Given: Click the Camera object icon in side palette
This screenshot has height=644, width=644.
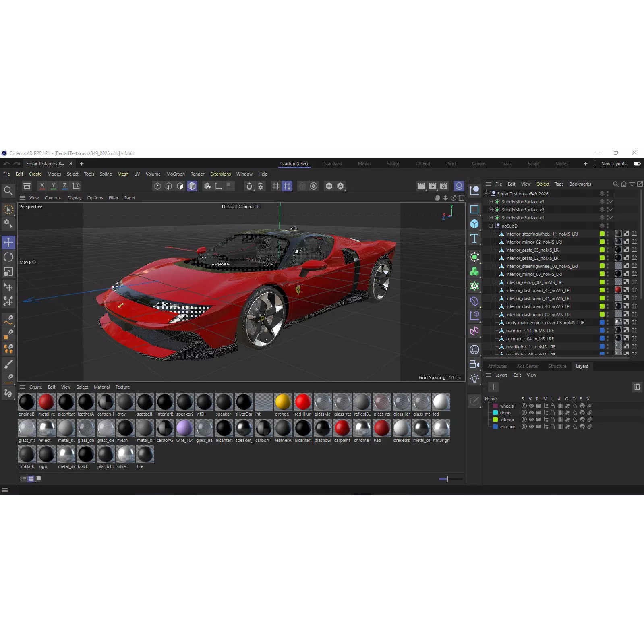Looking at the screenshot, I should (474, 364).
